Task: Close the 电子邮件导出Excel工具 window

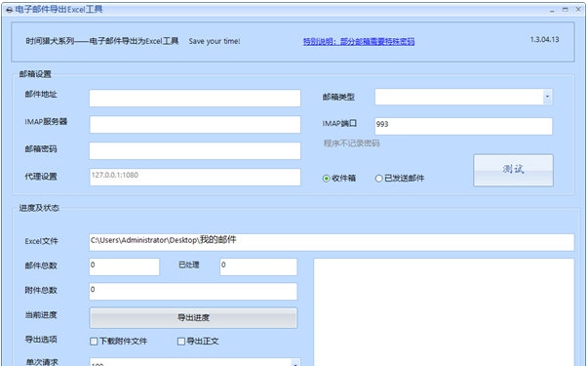Action: pyautogui.click(x=578, y=10)
